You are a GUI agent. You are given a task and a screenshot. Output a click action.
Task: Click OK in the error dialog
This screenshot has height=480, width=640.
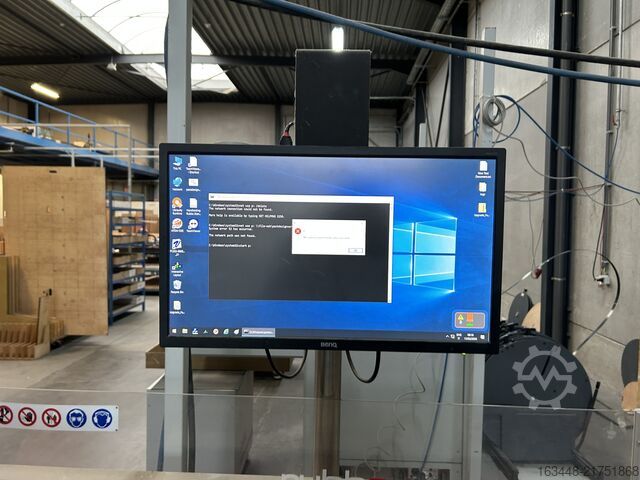coord(356,251)
